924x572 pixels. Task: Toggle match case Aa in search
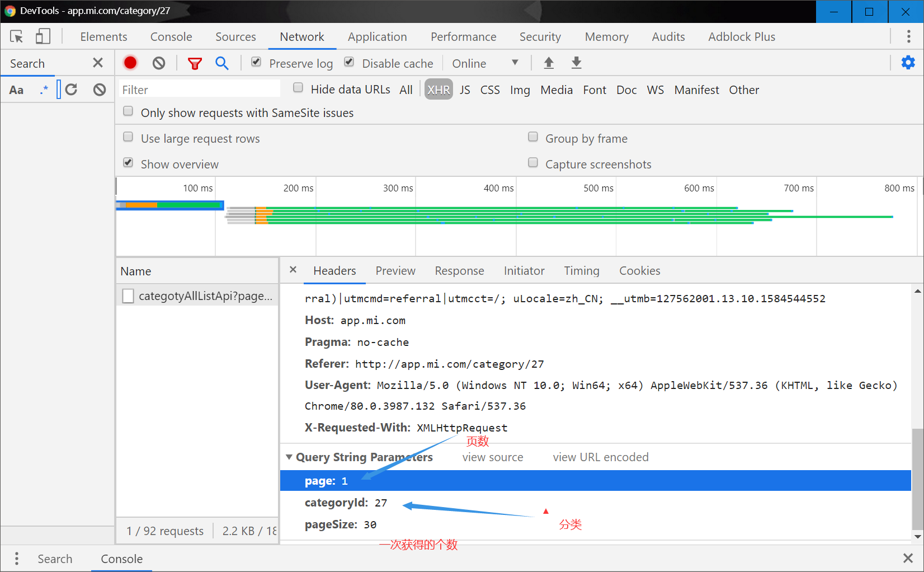tap(16, 90)
